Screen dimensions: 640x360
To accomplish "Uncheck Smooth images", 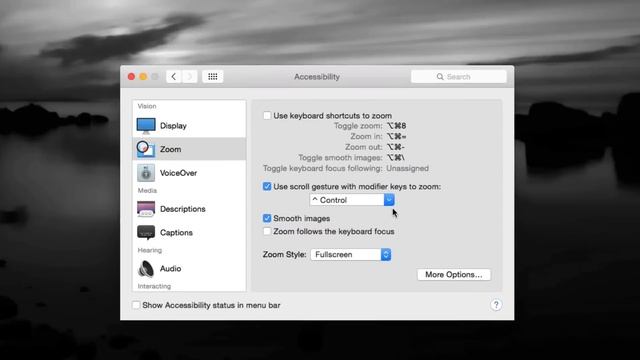I will 267,218.
